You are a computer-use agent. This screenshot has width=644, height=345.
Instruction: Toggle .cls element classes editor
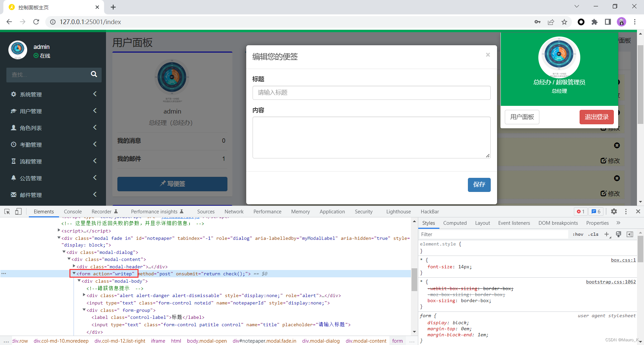coord(593,234)
